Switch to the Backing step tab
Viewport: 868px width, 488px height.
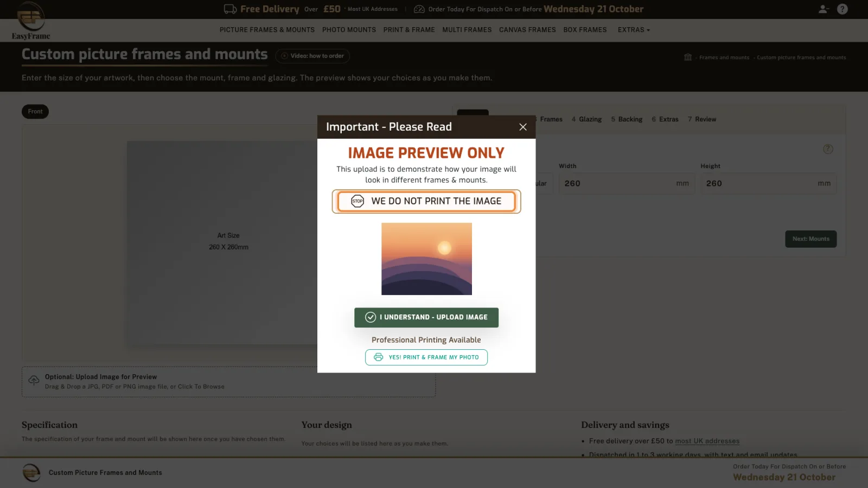627,119
